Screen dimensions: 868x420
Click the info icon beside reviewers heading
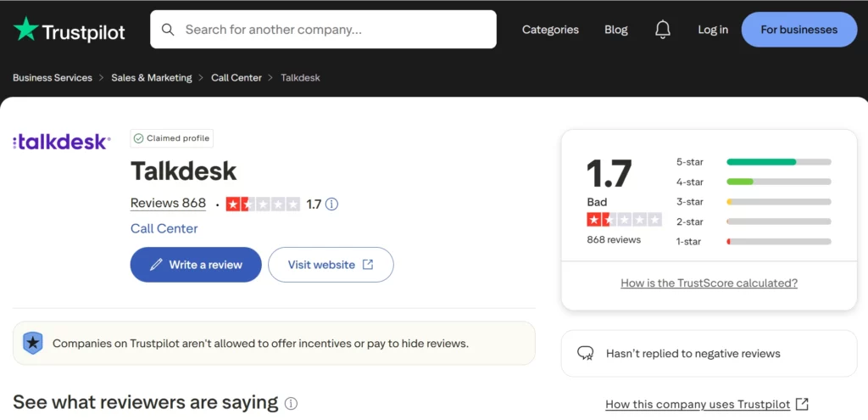click(291, 403)
